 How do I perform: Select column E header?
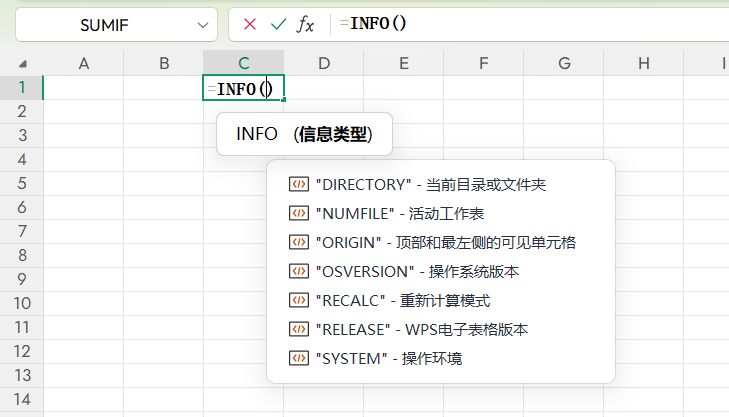pos(404,63)
